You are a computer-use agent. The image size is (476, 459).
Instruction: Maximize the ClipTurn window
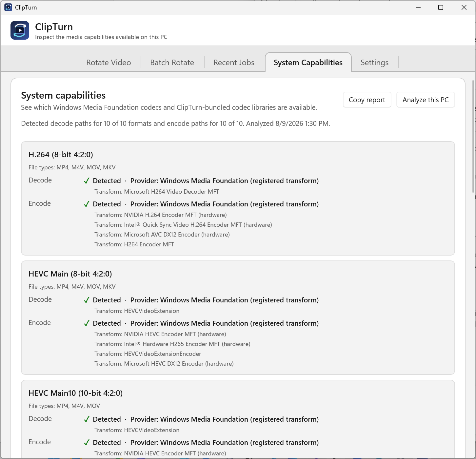pyautogui.click(x=441, y=7)
